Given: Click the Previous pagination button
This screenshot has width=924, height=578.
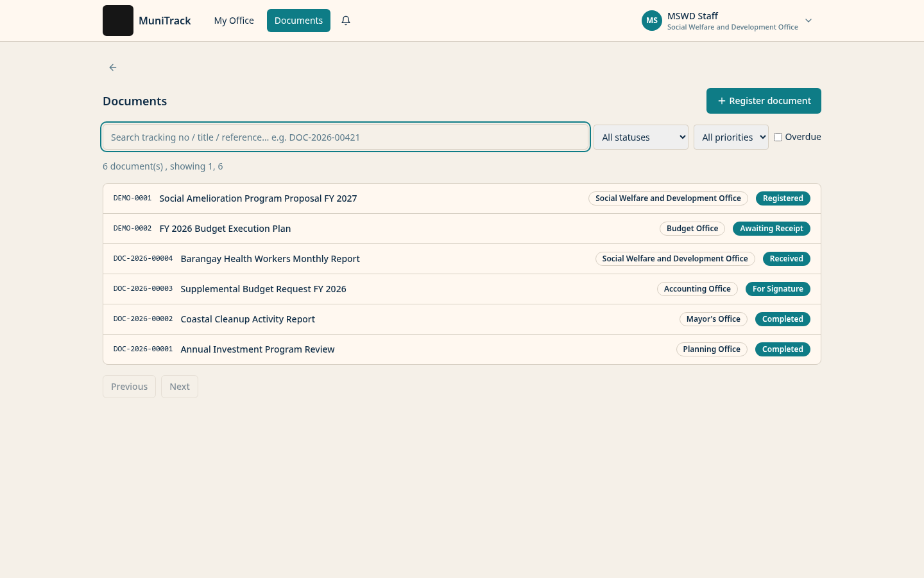Looking at the screenshot, I should coord(129,387).
